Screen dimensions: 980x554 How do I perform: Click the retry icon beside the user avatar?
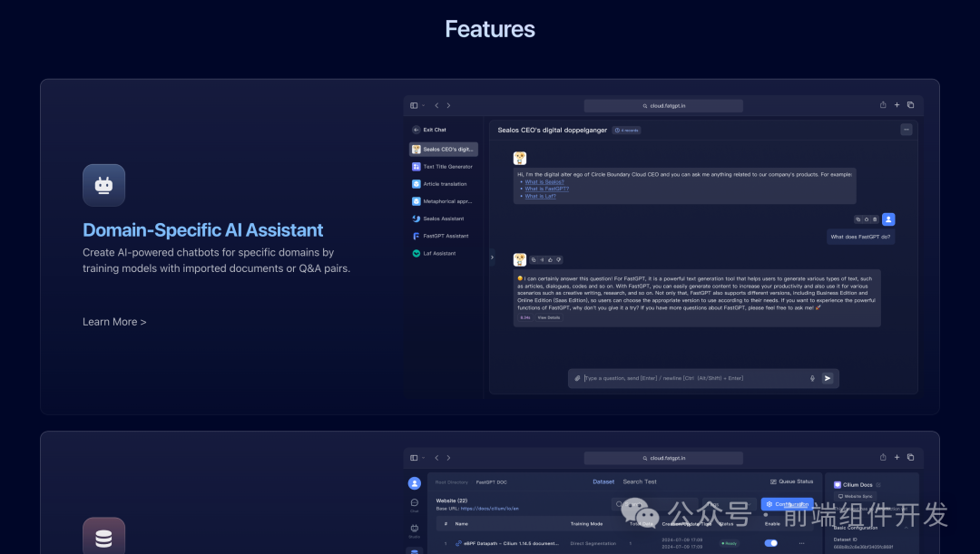tap(867, 219)
